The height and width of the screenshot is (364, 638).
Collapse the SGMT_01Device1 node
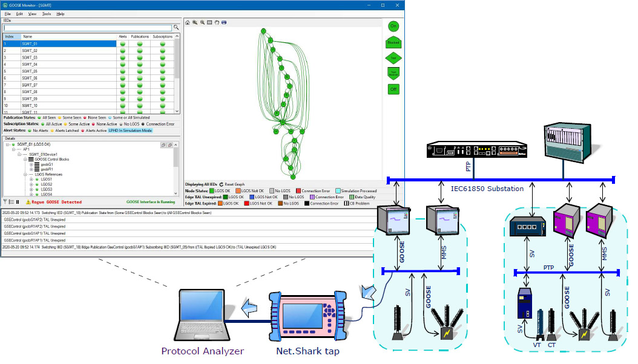tap(19, 154)
